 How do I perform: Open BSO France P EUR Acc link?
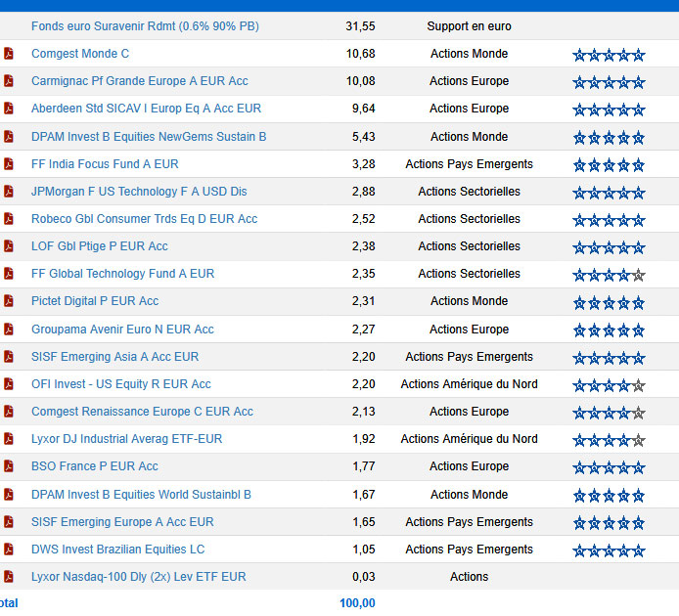94,466
